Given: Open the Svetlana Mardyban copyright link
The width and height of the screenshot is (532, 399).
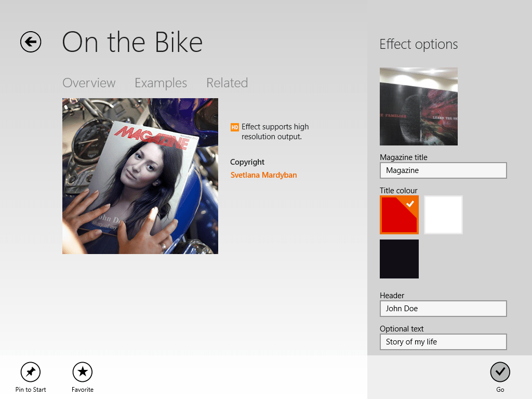Looking at the screenshot, I should 263,175.
